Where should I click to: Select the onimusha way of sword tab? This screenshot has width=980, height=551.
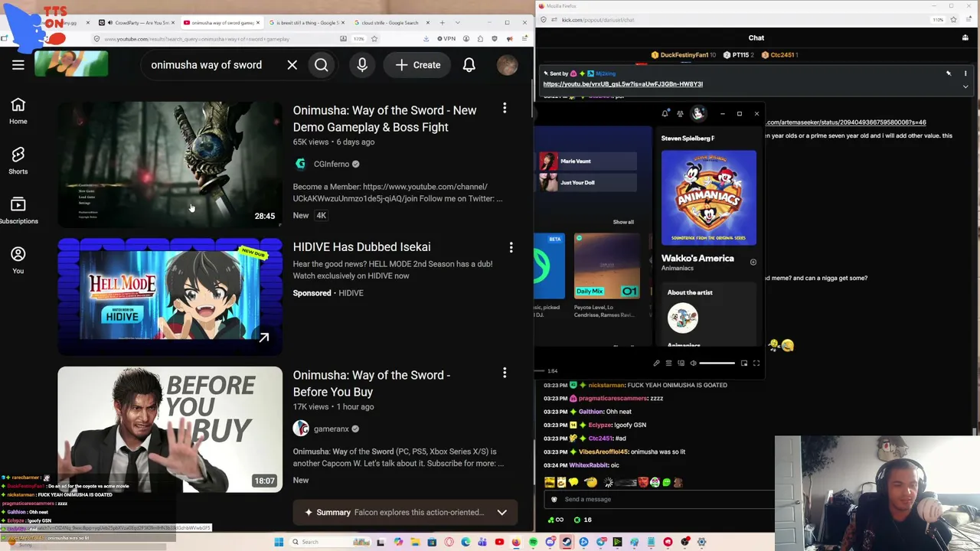[222, 23]
